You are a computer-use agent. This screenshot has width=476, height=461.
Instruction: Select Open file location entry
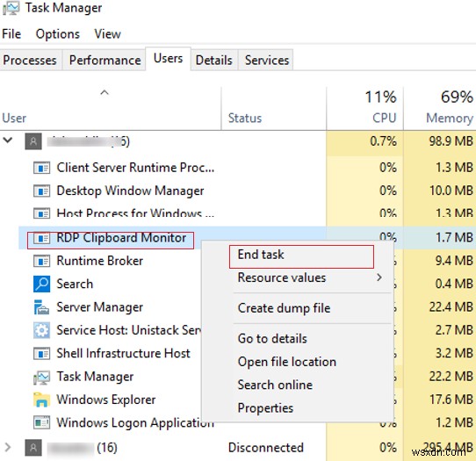click(287, 362)
